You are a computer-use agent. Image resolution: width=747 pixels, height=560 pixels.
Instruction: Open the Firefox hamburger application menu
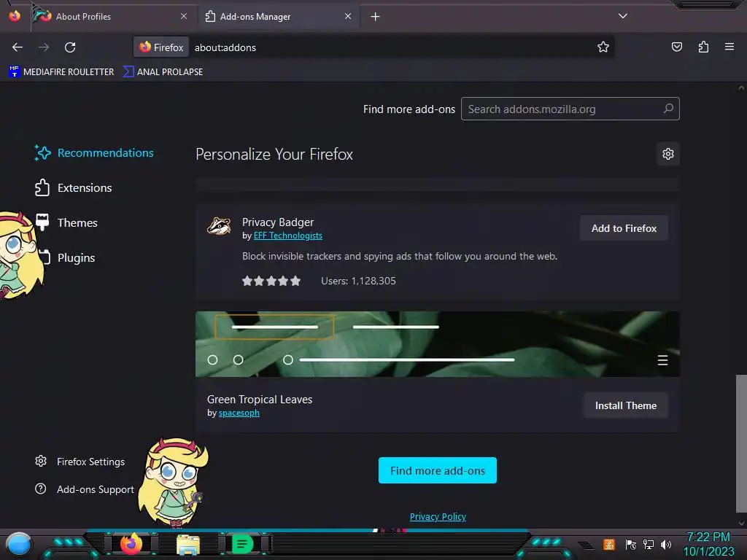click(729, 47)
